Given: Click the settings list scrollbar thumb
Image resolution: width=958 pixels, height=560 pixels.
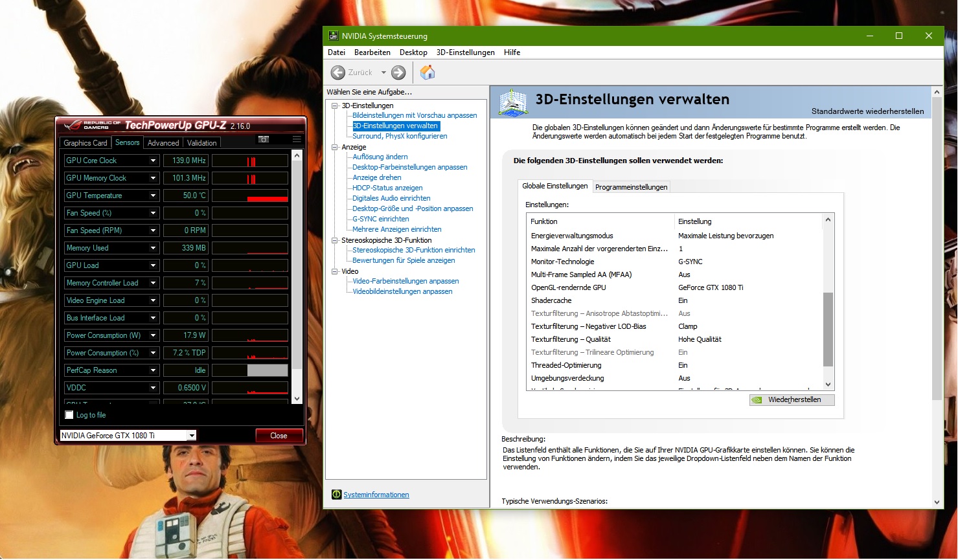Looking at the screenshot, I should (828, 330).
